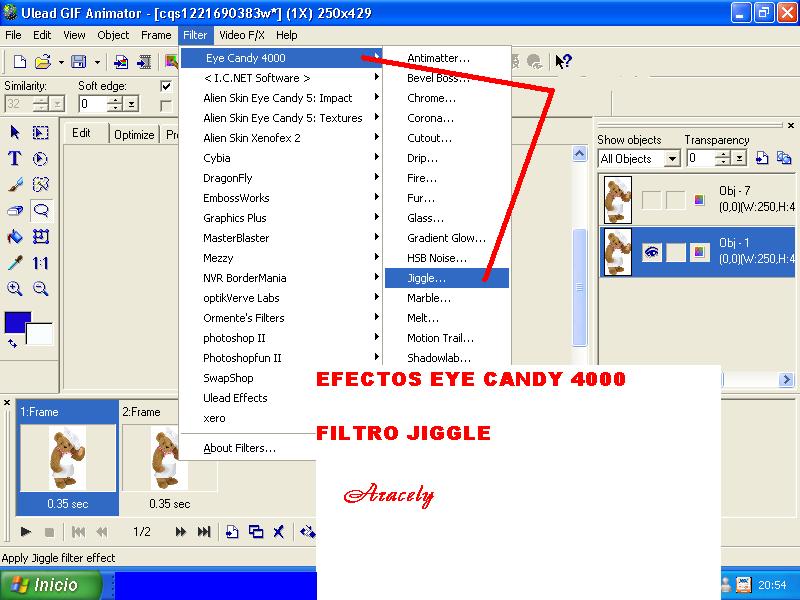This screenshot has height=600, width=800.
Task: Select the Text tool
Action: pos(15,159)
